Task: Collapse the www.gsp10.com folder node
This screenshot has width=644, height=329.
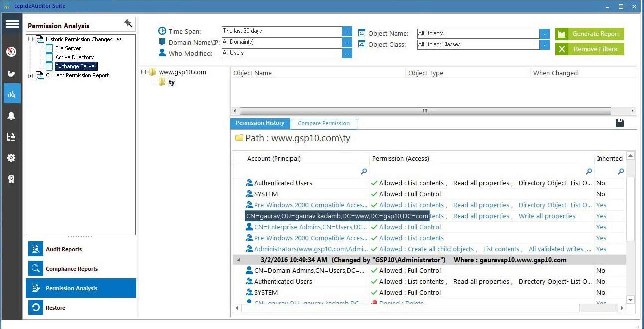Action: click(144, 71)
